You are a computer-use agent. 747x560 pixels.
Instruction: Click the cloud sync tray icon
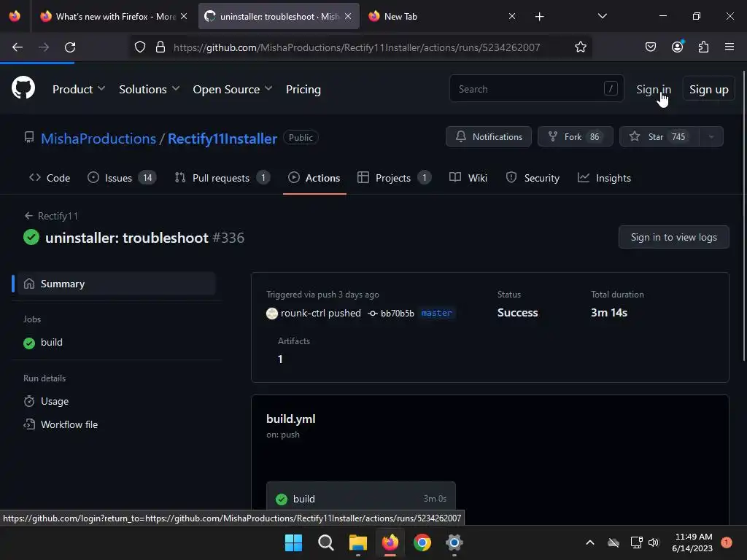[614, 542]
